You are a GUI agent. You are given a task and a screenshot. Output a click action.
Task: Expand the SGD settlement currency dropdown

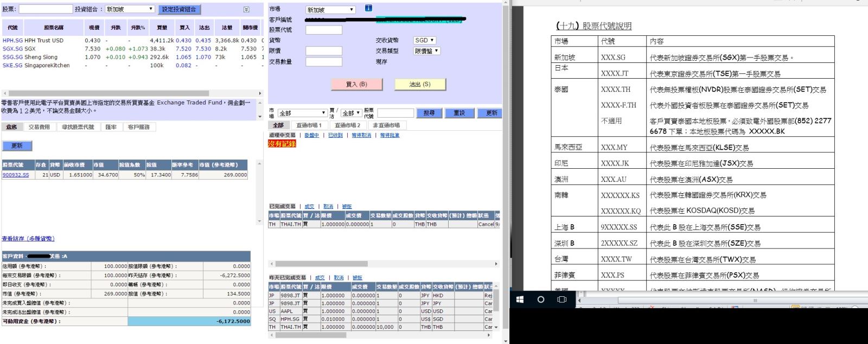tap(424, 40)
